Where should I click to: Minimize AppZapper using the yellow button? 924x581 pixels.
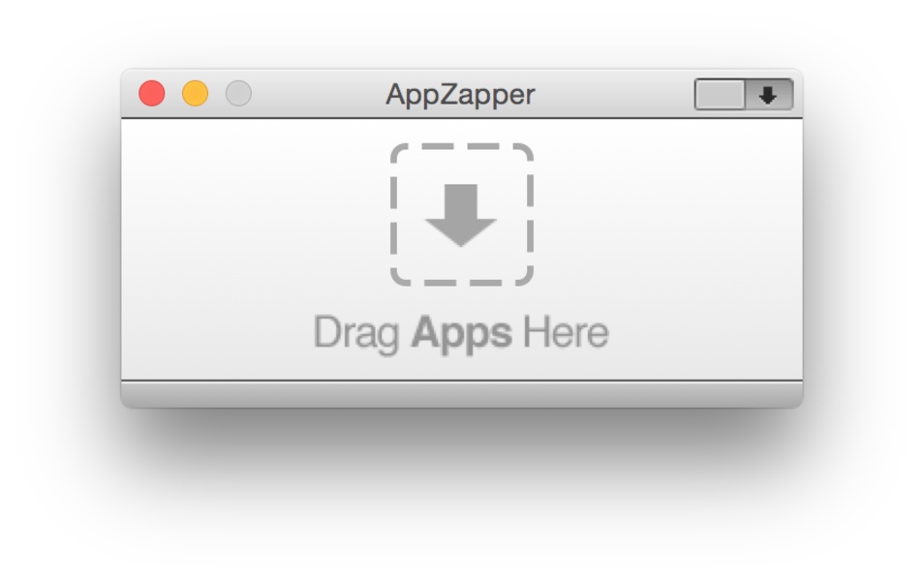pos(195,94)
